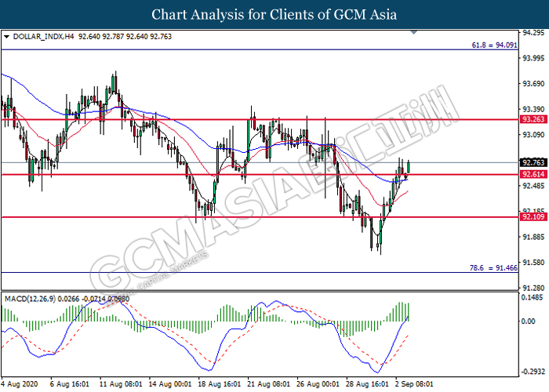This screenshot has width=549, height=392.
Task: Click the '28 Aug 16:01' time axis label
Action: [368, 384]
